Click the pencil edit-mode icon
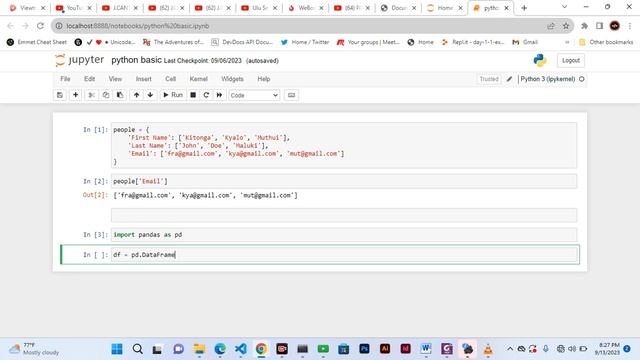The height and width of the screenshot is (360, 640). point(509,79)
